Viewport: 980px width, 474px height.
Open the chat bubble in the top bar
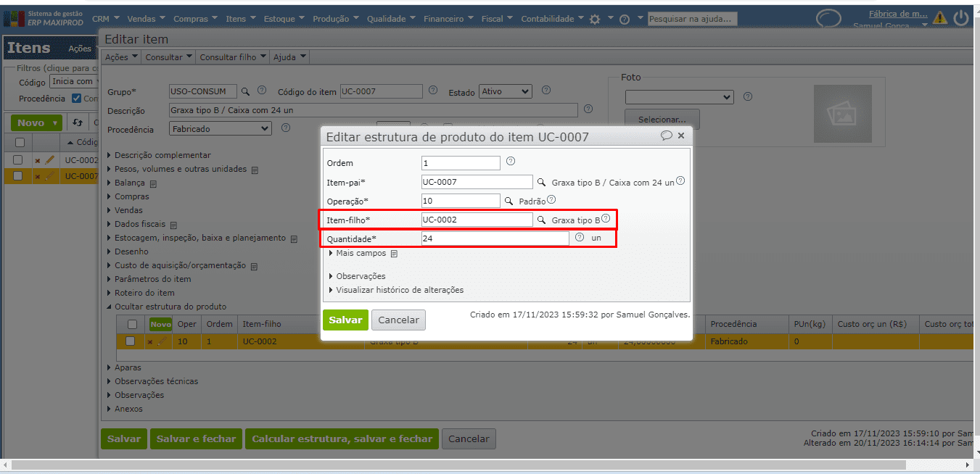pyautogui.click(x=828, y=18)
